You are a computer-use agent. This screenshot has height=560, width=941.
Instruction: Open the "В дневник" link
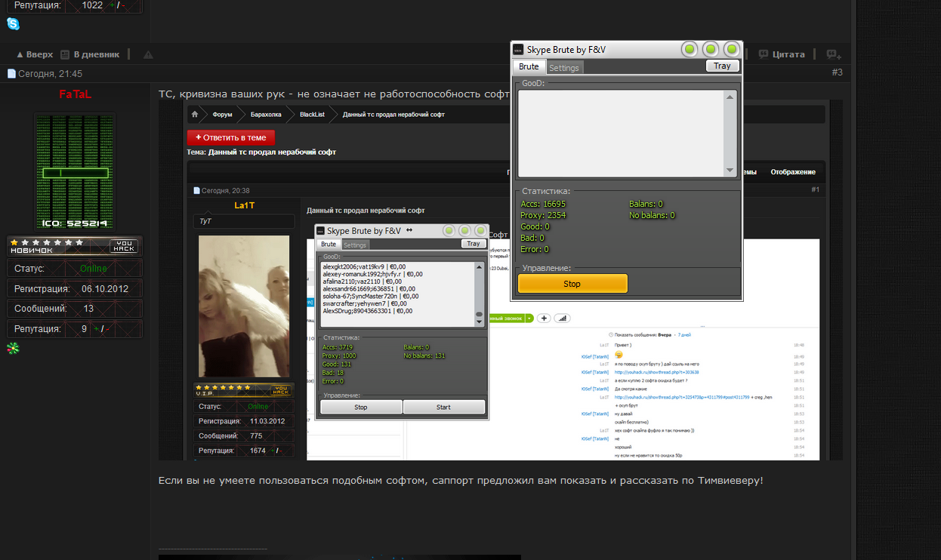click(97, 54)
